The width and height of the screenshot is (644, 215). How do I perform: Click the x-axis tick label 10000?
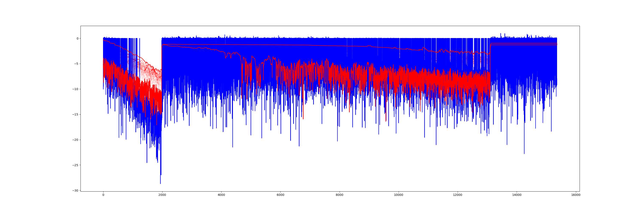[398, 195]
